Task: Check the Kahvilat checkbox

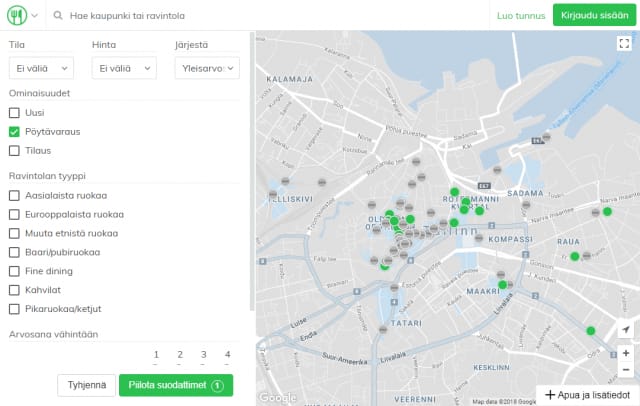Action: pyautogui.click(x=14, y=290)
